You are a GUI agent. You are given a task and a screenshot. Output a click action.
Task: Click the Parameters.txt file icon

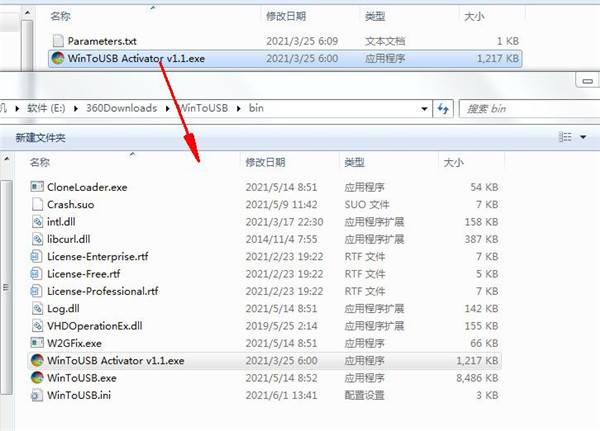(58, 41)
